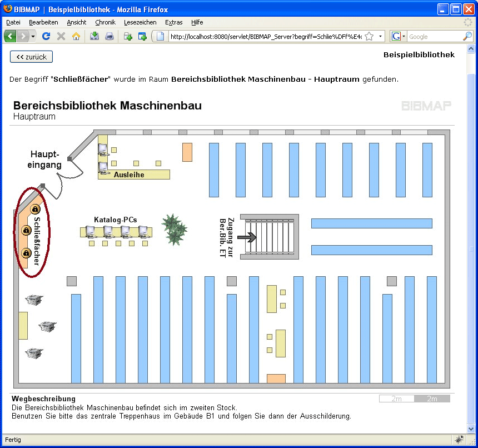Click the Forward navigation arrow
This screenshot has height=448, width=478.
click(x=23, y=37)
